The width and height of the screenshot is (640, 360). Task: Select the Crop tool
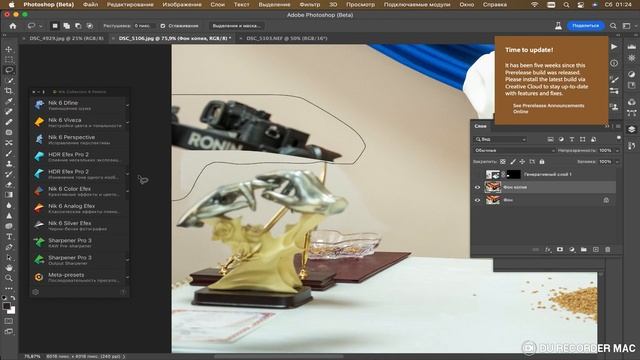tap(9, 91)
